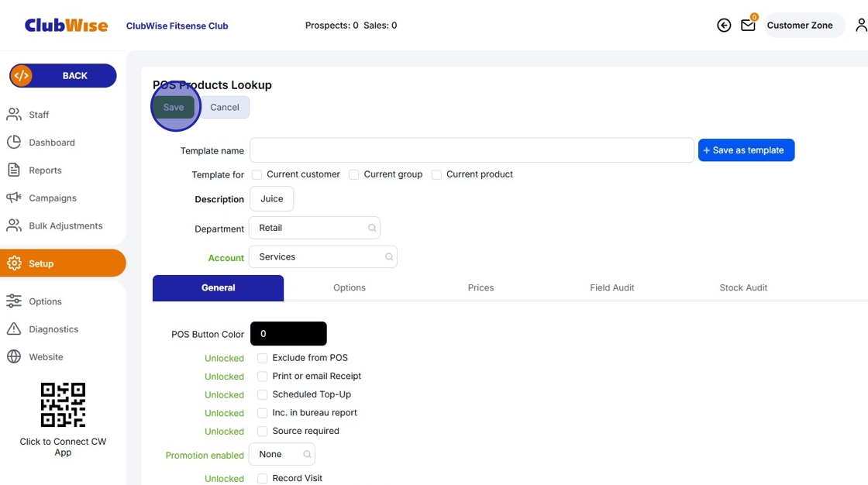Screen dimensions: 868x485
Task: Click the Sales: 0 text
Action: (x=381, y=26)
